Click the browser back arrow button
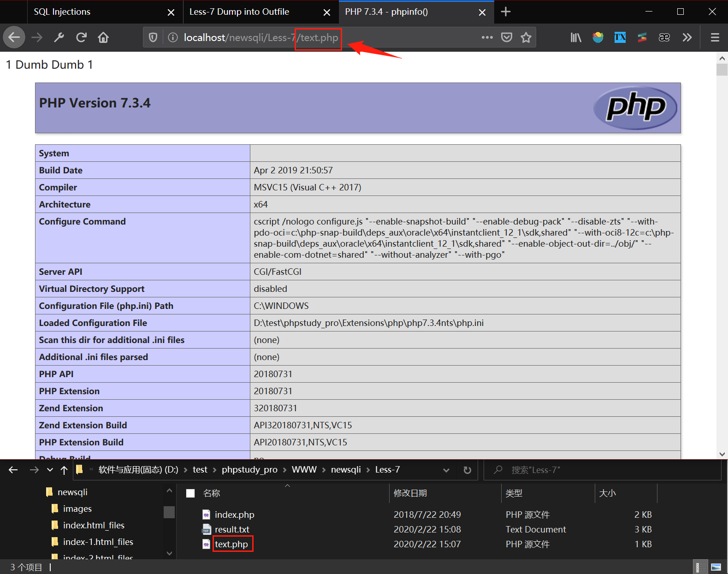This screenshot has height=574, width=728. pyautogui.click(x=14, y=37)
